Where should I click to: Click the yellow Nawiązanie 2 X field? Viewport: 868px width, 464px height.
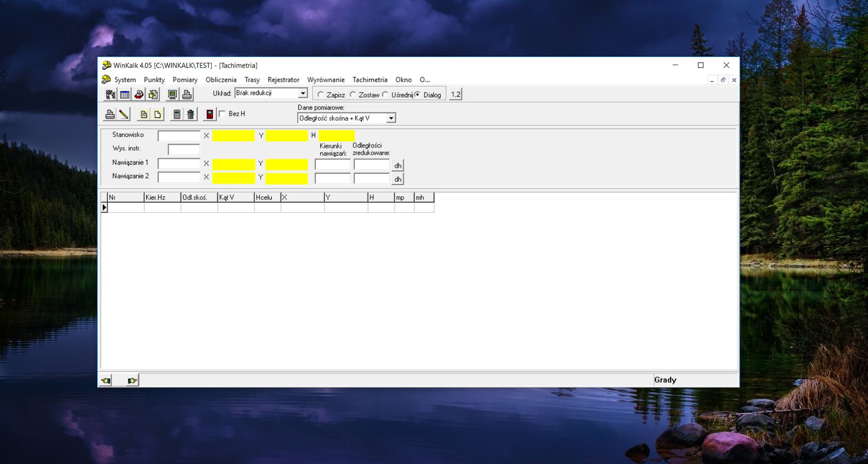[234, 178]
